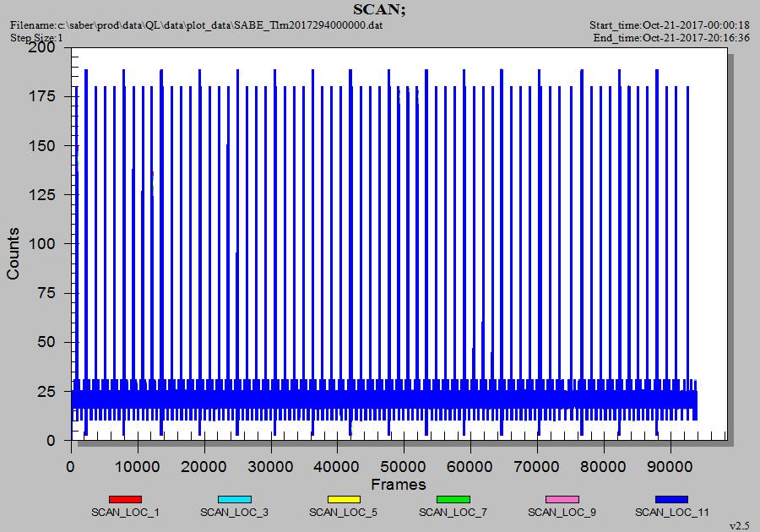The height and width of the screenshot is (532, 760).
Task: Click the y-axis tick label 50
Action: click(x=46, y=342)
